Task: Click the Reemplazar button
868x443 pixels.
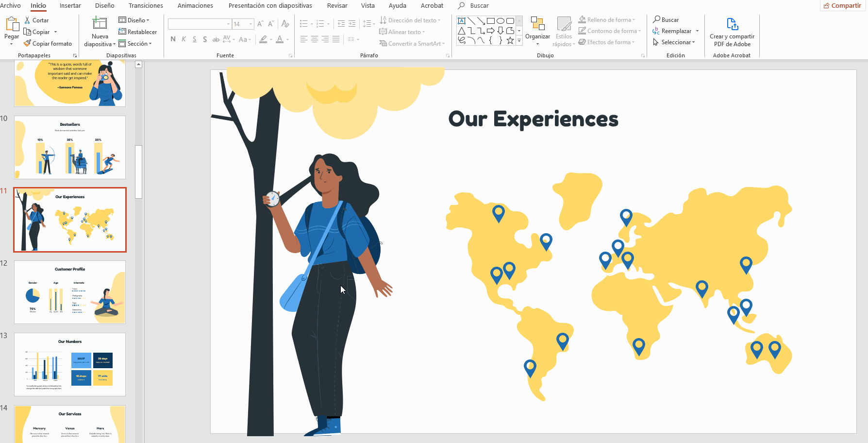Action: coord(676,31)
